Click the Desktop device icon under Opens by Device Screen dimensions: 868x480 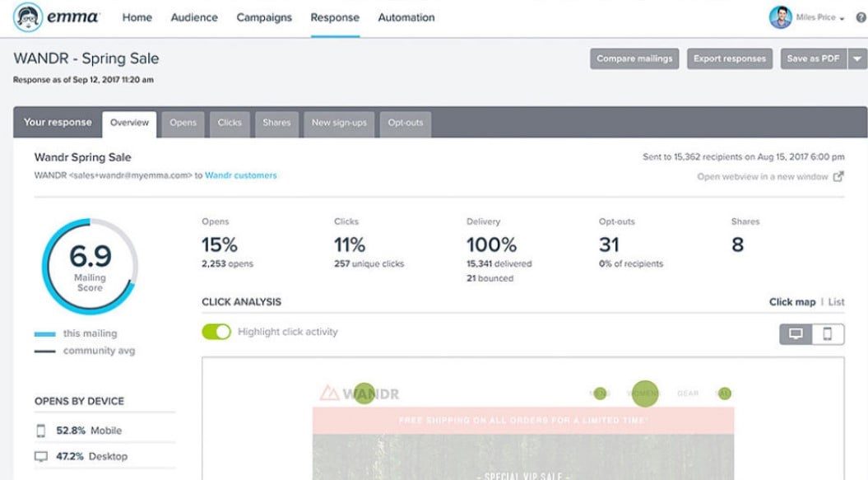(41, 457)
